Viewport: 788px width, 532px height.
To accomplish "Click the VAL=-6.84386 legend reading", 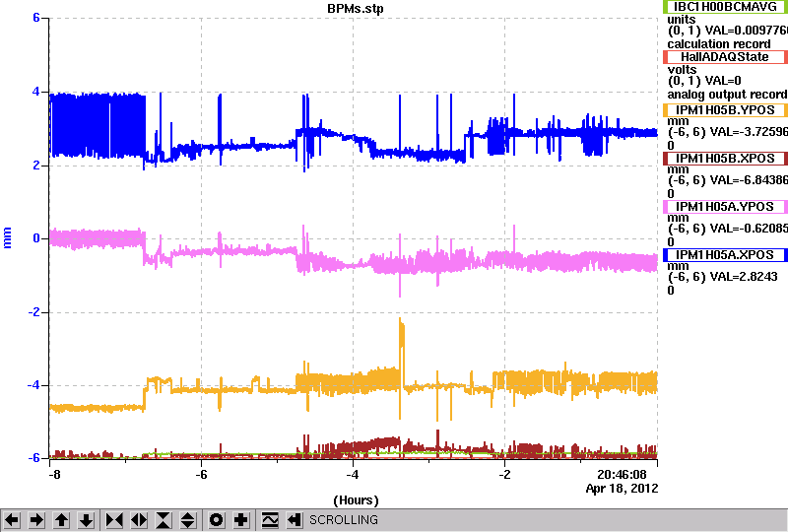I will click(x=749, y=180).
